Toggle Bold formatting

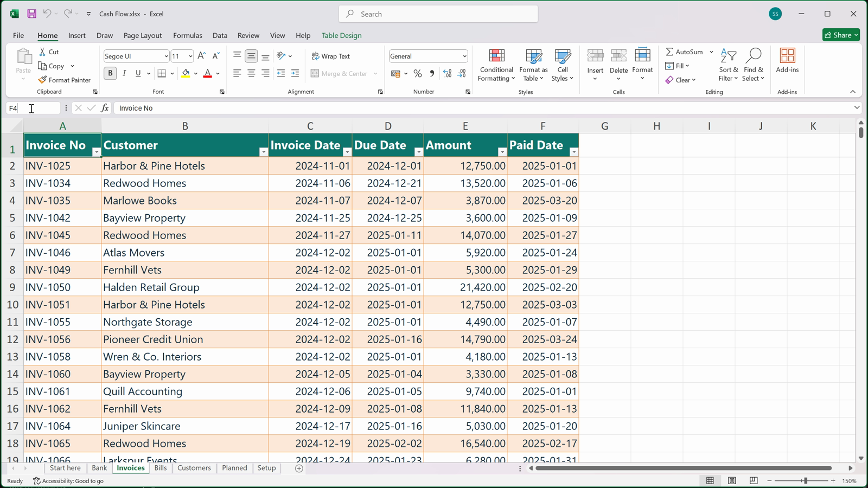pyautogui.click(x=110, y=73)
